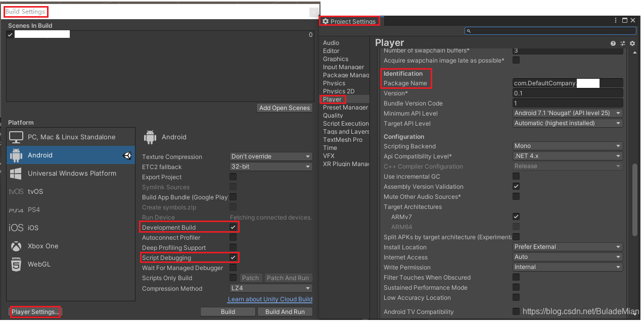Viewport: 644px width, 321px height.
Task: Click Bundle Version Code field
Action: click(568, 103)
